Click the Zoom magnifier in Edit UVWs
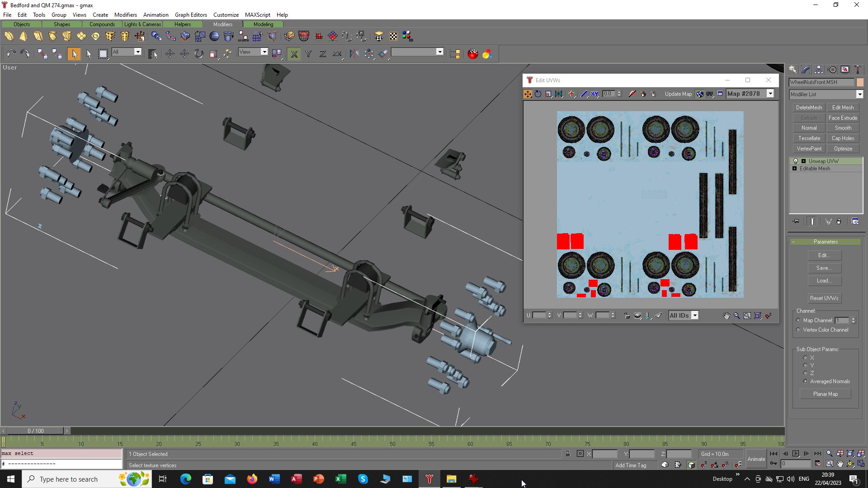This screenshot has width=868, height=488. [x=737, y=315]
